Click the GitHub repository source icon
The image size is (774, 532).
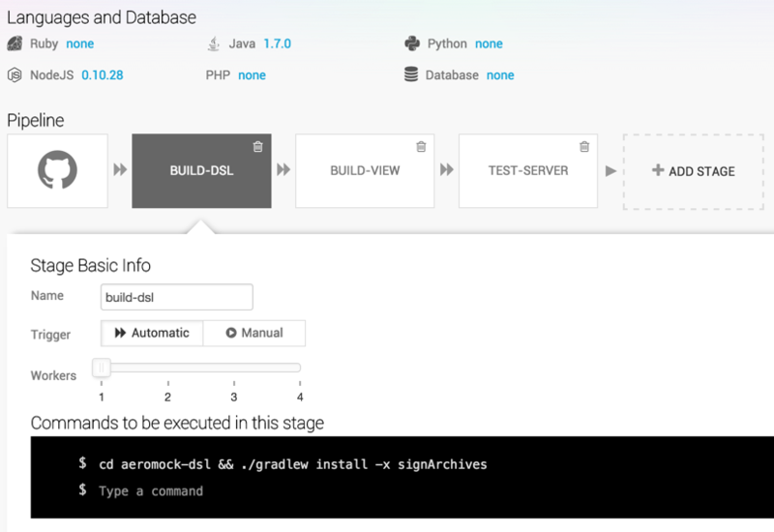57,170
